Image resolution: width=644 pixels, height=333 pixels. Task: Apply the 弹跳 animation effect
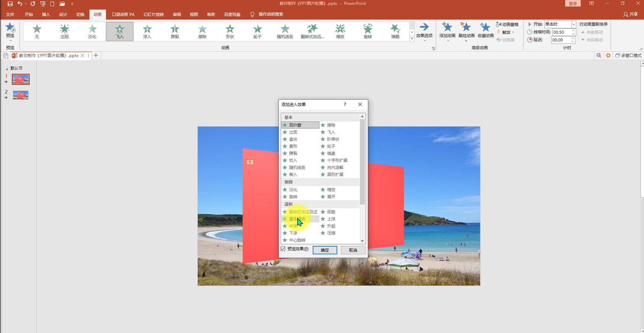coord(395,31)
